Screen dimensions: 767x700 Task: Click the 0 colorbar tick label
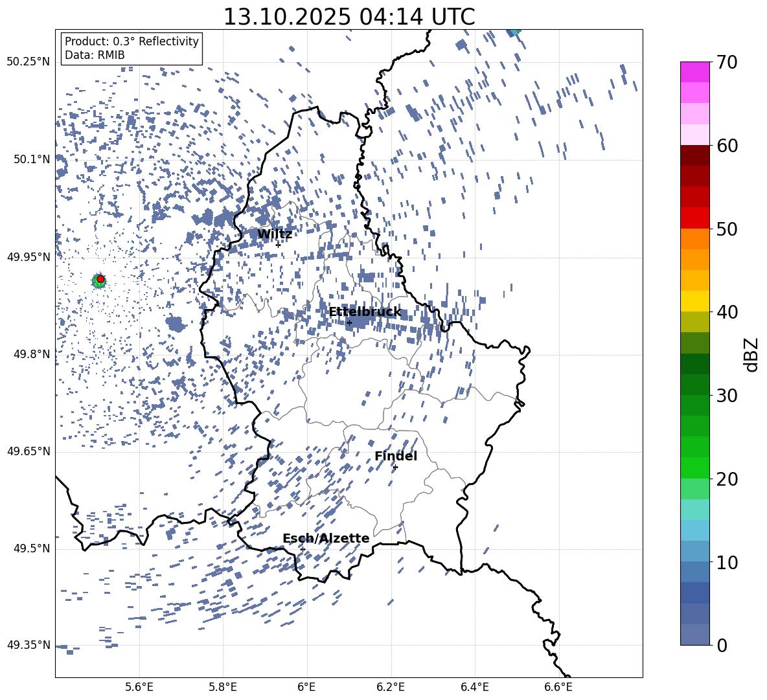[x=722, y=645]
